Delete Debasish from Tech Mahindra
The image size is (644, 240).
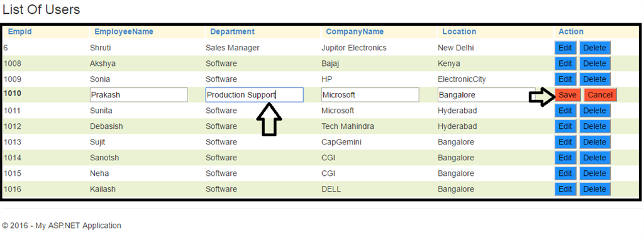[595, 126]
